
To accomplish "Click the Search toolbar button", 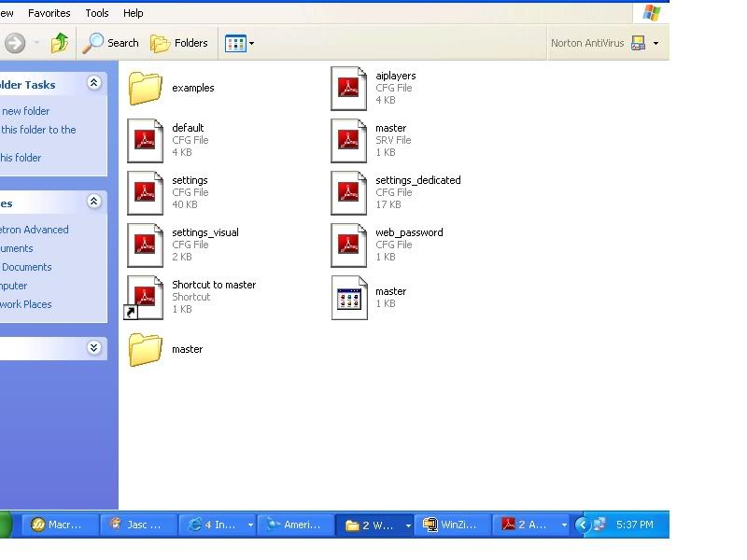I will tap(111, 43).
